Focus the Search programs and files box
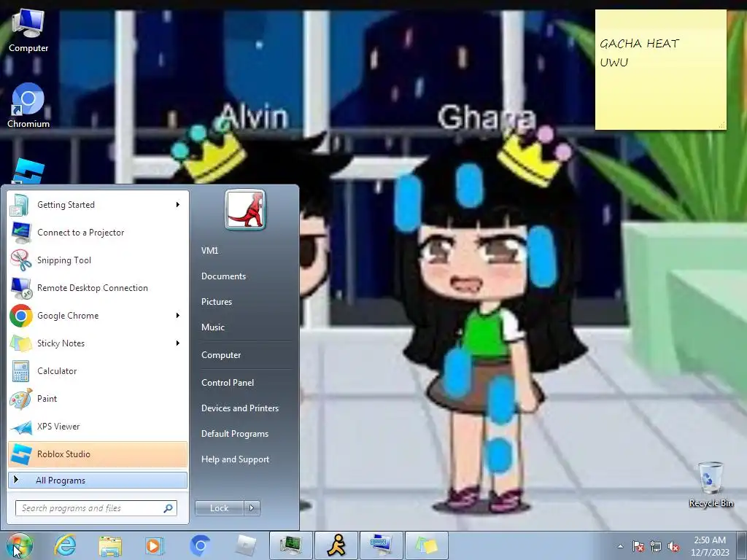 96,508
